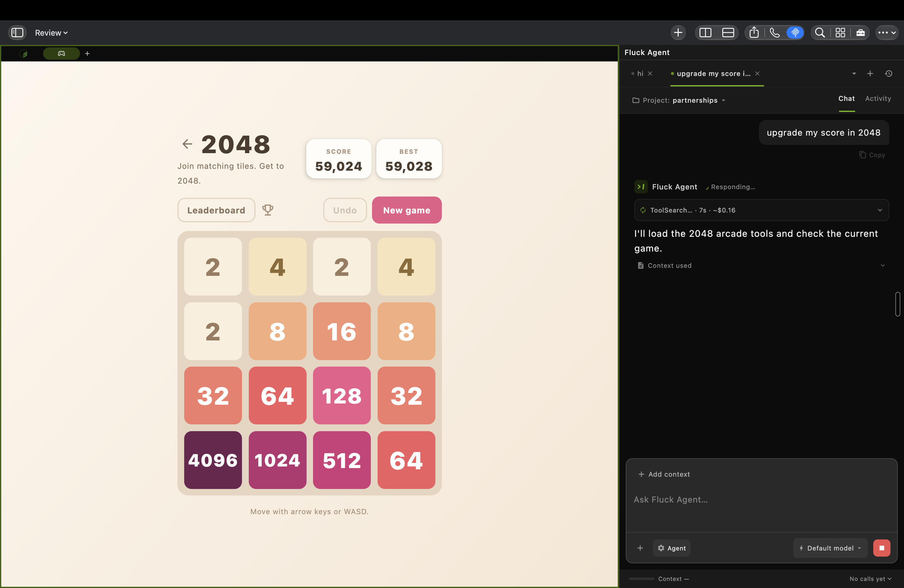Switch to the Activity tab
This screenshot has height=588, width=904.
click(878, 99)
